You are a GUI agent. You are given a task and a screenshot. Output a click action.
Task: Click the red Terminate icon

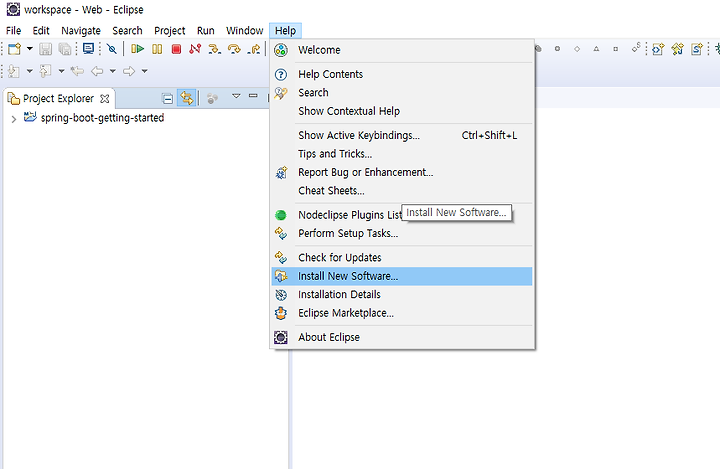[176, 49]
